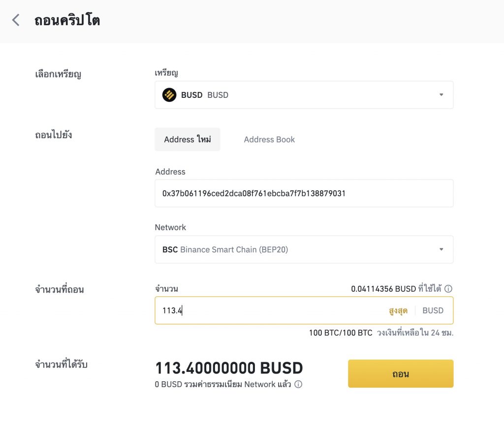Viewport: 504px width, 424px height.
Task: Click the yellow ถอน withdraw button
Action: 401,373
